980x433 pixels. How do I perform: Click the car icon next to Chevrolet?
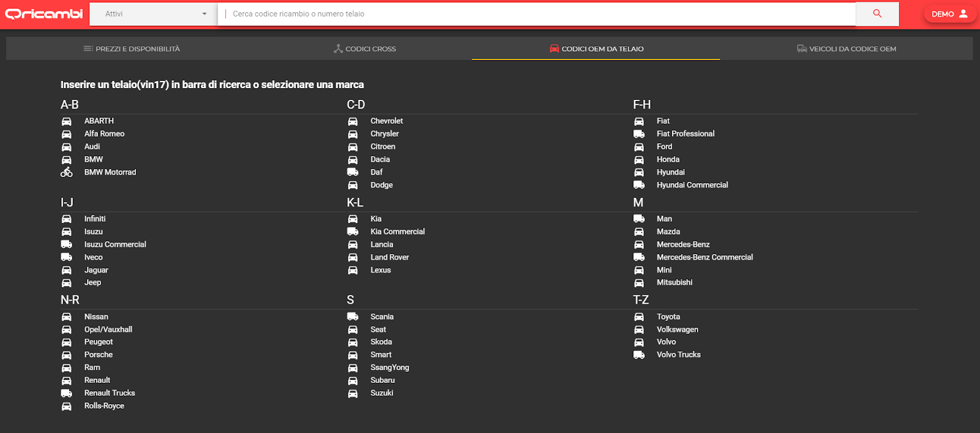coord(353,121)
